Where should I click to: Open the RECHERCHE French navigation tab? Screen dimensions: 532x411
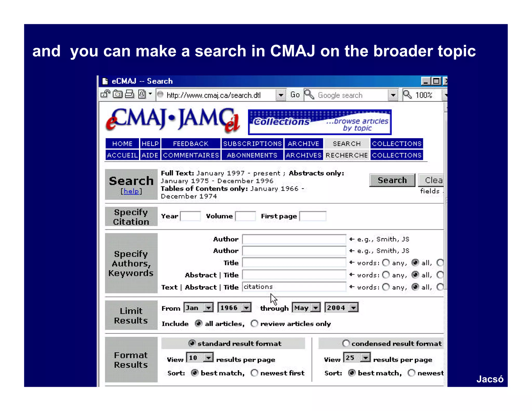[347, 155]
